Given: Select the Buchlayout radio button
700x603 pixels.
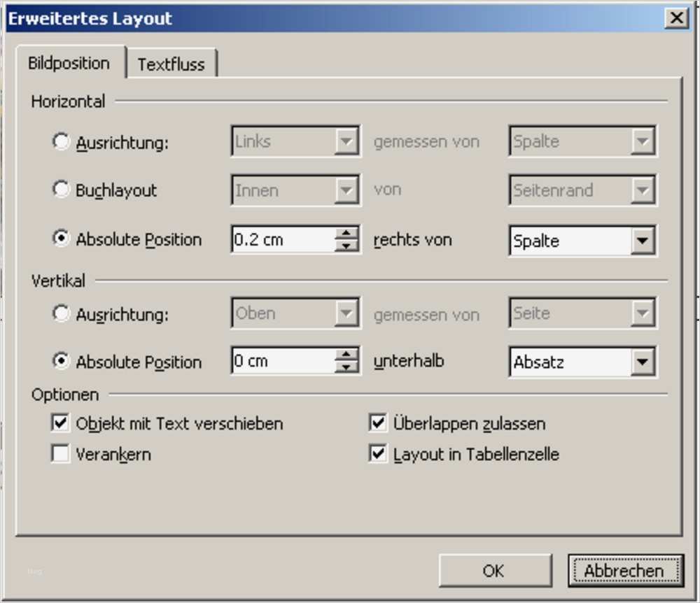Looking at the screenshot, I should (x=62, y=189).
